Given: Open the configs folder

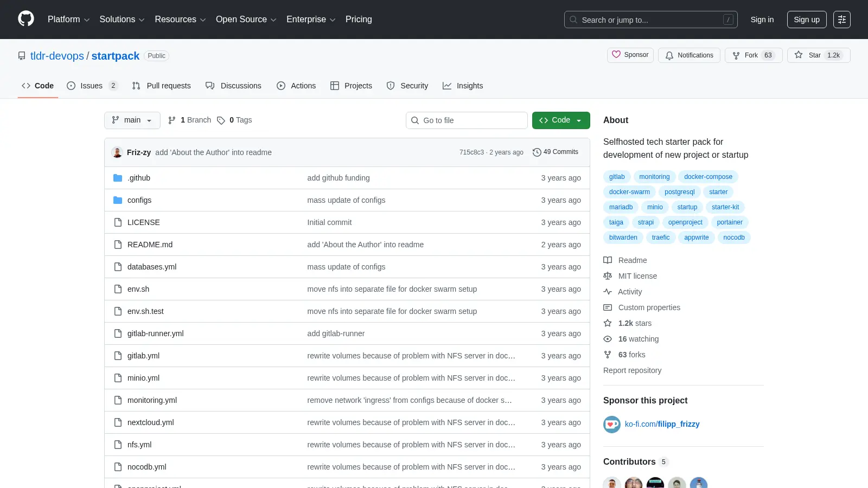Looking at the screenshot, I should [139, 200].
